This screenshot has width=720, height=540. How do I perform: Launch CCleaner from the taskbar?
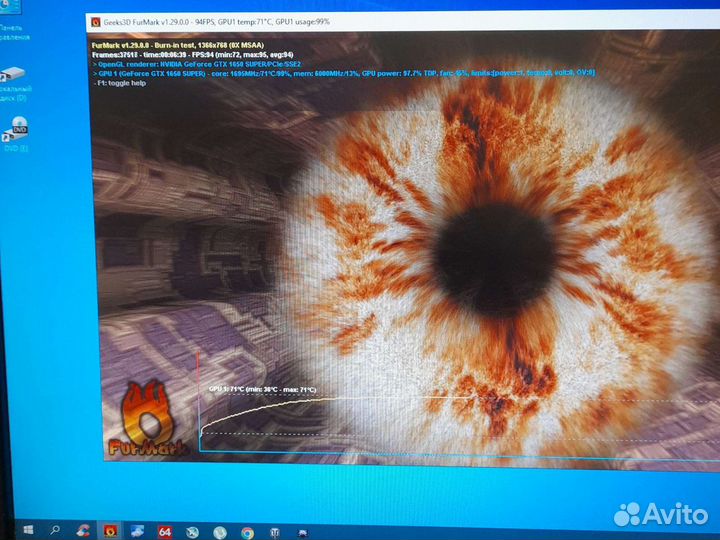point(83,531)
